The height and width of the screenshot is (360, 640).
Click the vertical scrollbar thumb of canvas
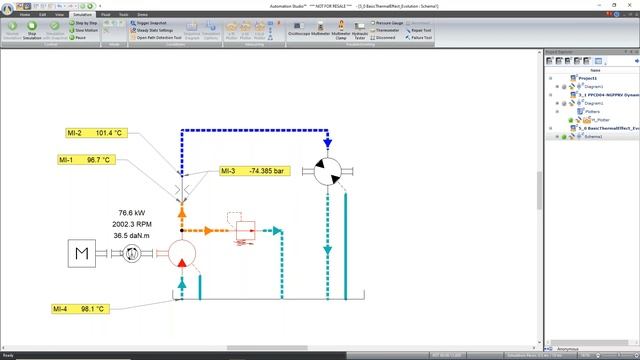click(x=540, y=190)
